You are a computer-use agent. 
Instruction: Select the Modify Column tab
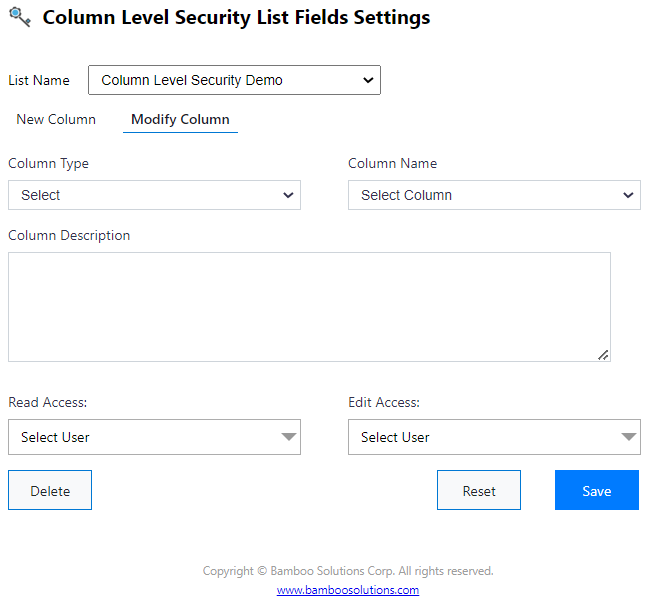tap(180, 119)
